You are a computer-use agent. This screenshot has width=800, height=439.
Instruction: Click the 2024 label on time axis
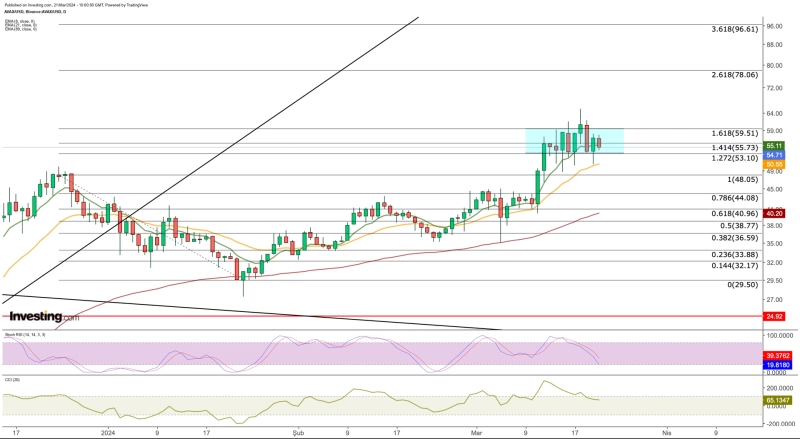click(108, 434)
